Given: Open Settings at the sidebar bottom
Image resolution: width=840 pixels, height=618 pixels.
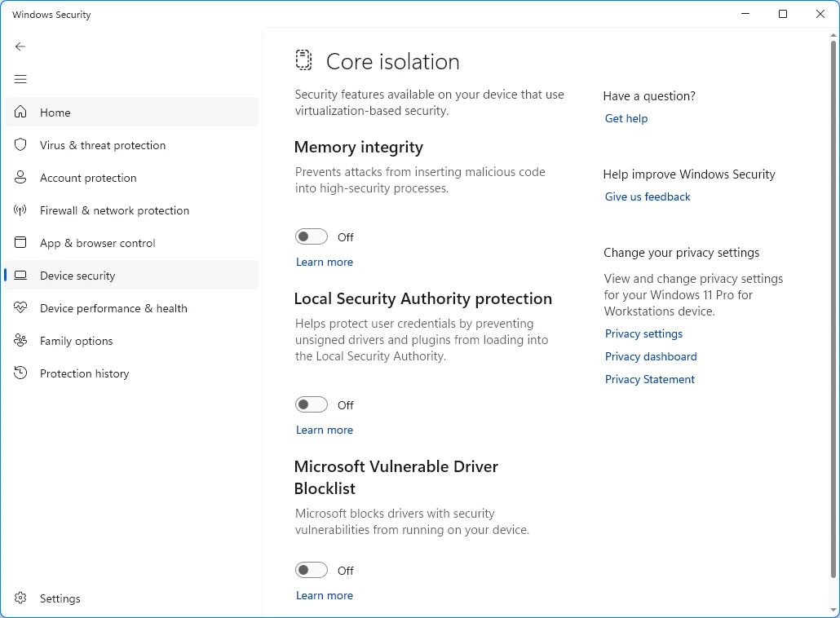Looking at the screenshot, I should coord(131,598).
